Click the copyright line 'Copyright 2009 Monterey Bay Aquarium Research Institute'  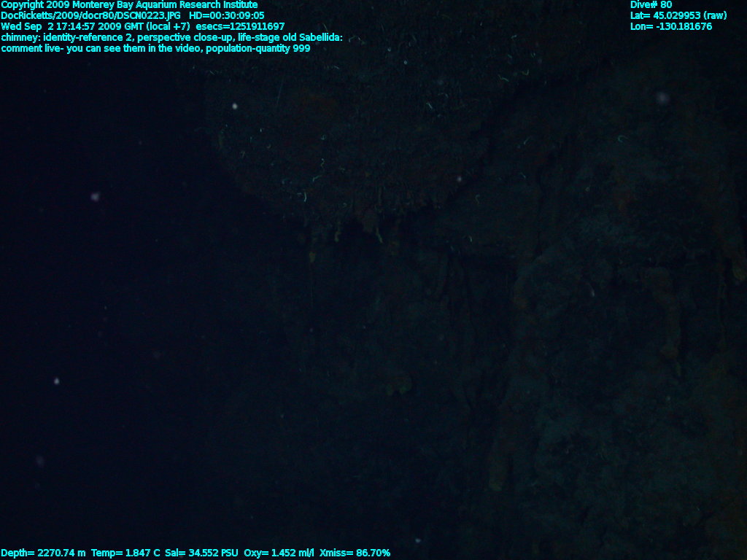(130, 5)
